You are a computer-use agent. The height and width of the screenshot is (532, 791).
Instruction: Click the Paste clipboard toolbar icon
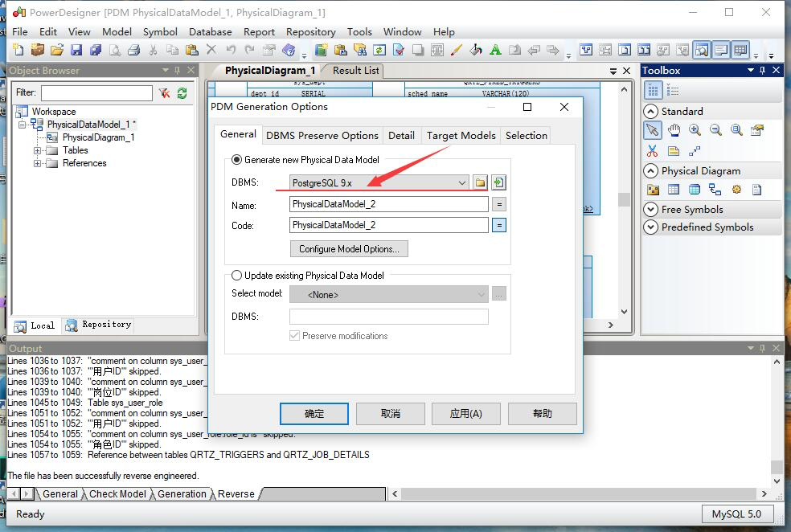pyautogui.click(x=191, y=50)
